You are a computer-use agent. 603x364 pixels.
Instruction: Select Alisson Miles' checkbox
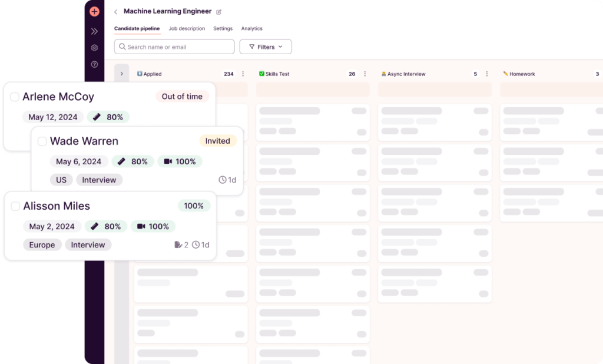(15, 206)
